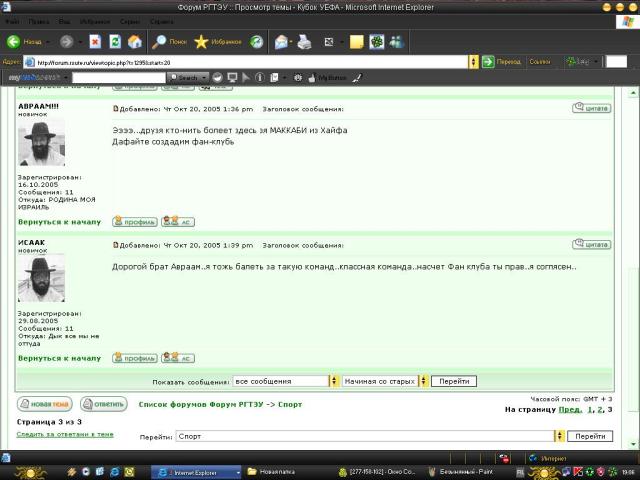Click the Back (Назад) arrow button

point(25,42)
